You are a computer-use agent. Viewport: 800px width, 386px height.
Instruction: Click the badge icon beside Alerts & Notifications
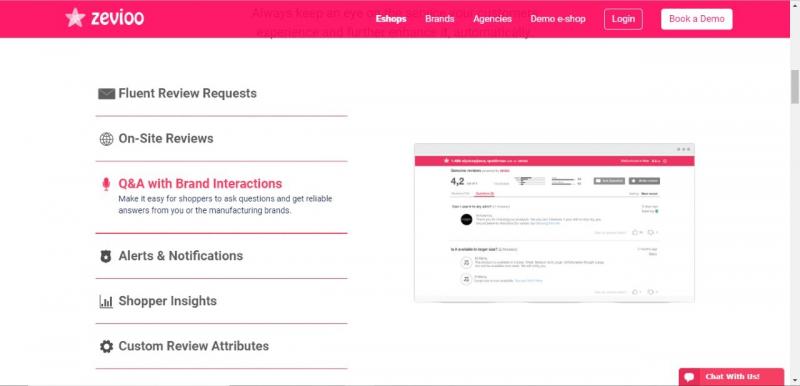[x=106, y=256]
